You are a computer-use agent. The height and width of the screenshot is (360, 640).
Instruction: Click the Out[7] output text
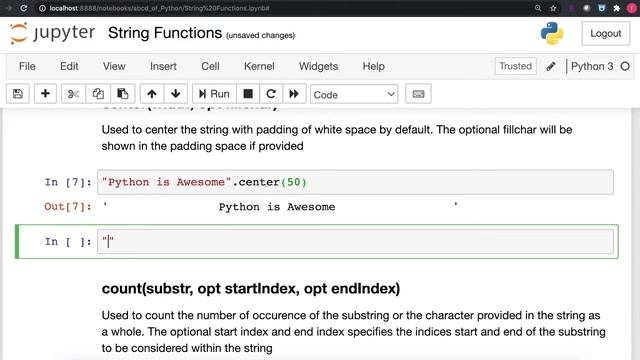tap(280, 207)
